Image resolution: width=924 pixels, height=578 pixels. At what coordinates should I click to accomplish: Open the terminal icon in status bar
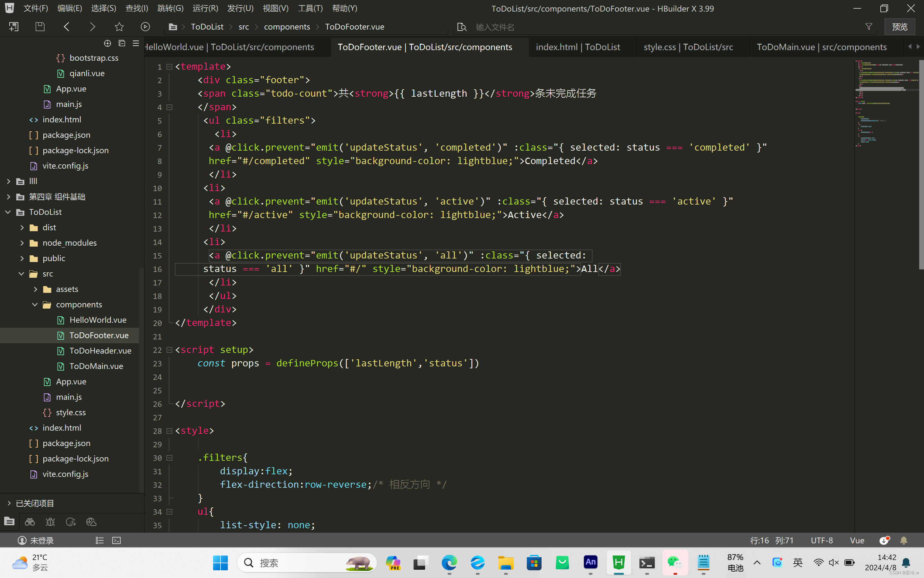pos(116,540)
